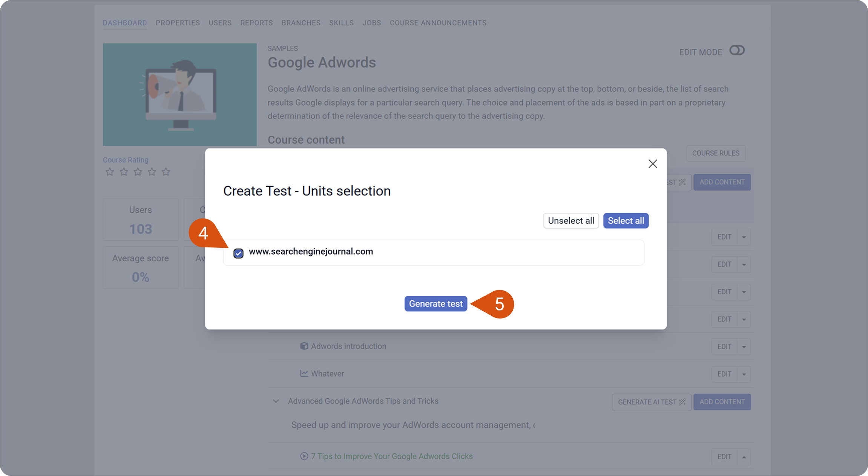
Task: Click the Google Adwords course thumbnail image
Action: tap(180, 94)
